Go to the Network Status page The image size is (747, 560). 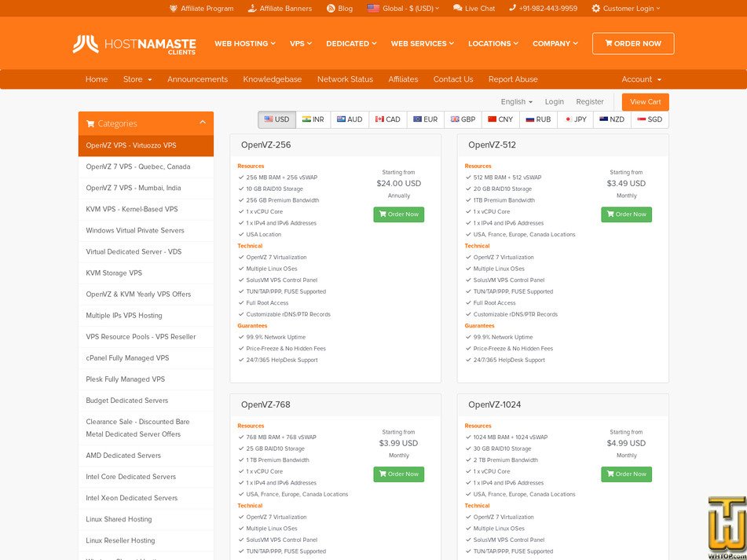(x=344, y=79)
